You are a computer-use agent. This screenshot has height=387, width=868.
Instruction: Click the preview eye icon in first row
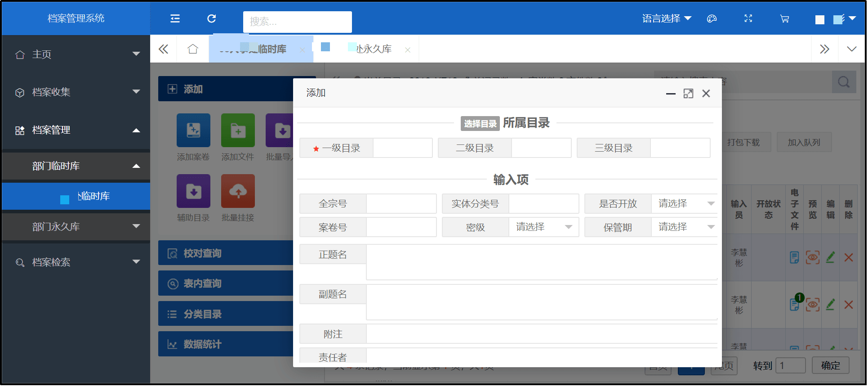coord(812,257)
